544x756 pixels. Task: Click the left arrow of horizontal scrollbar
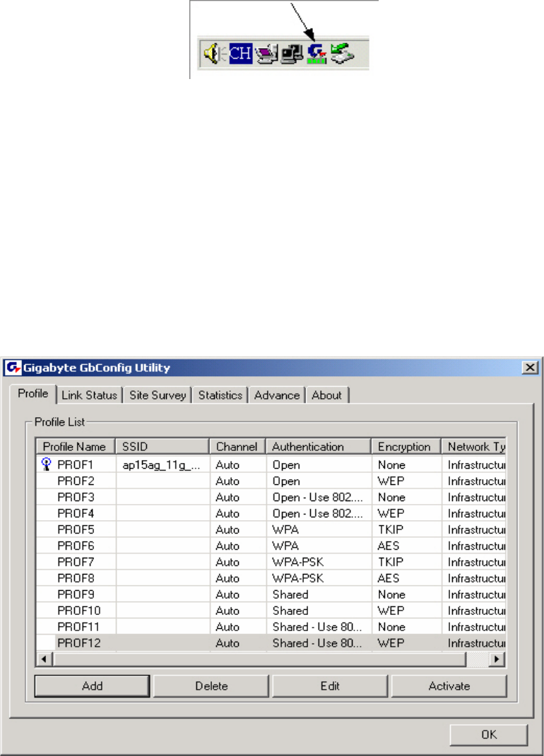(45, 659)
